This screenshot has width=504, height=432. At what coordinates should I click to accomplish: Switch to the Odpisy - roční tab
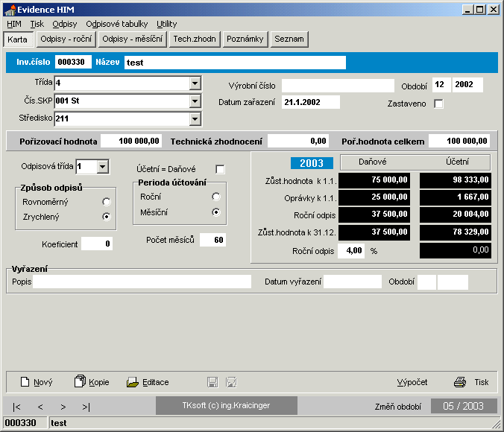point(66,39)
